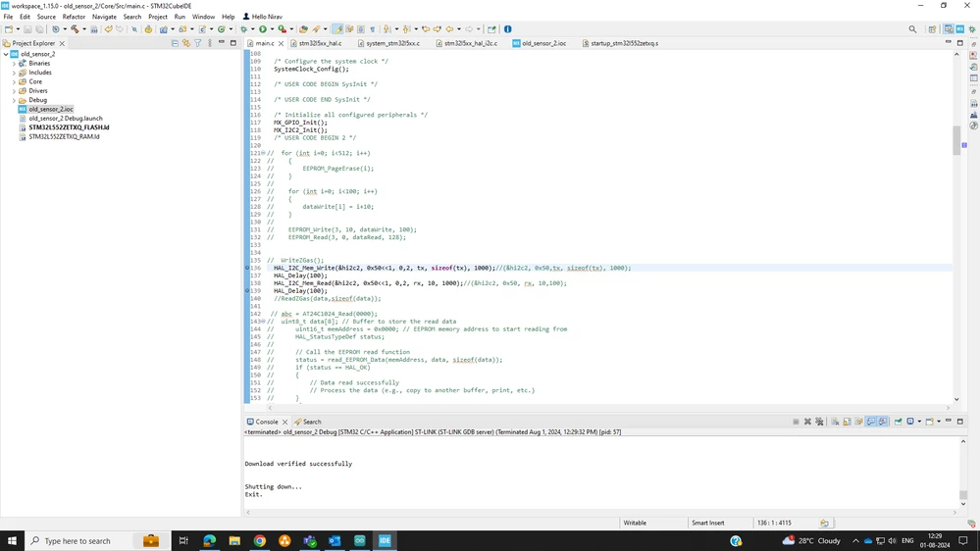
Task: Open the New Console View dropdown arrow
Action: (x=939, y=422)
